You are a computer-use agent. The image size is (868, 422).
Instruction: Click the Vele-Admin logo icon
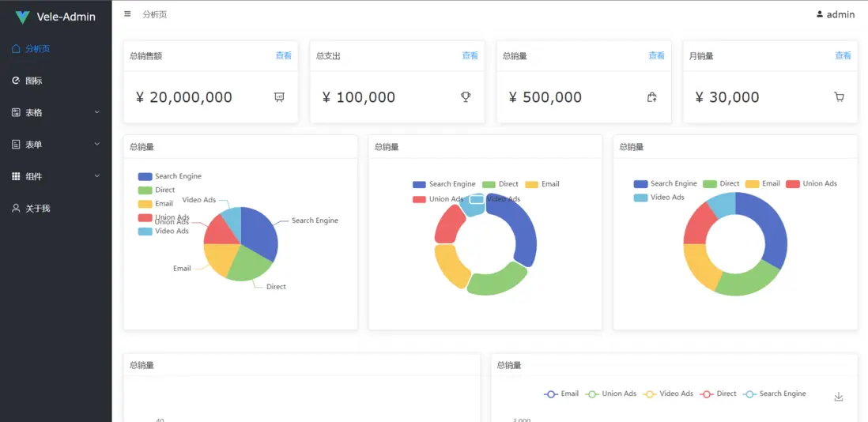click(x=22, y=17)
